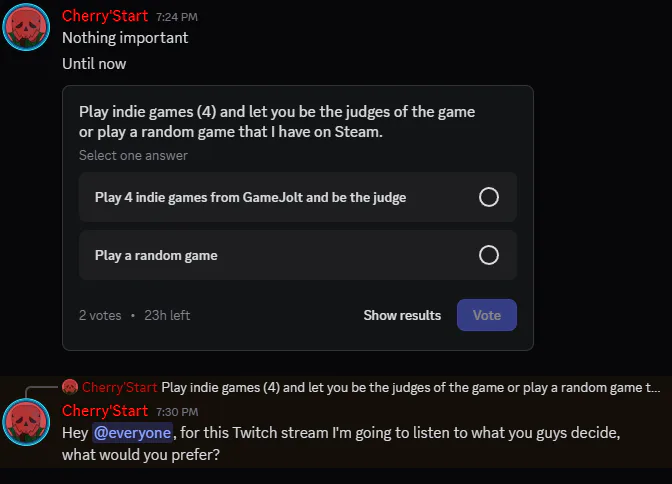The height and width of the screenshot is (484, 672).
Task: Open Cherry'Start username at 7:24 PM
Action: [x=105, y=16]
